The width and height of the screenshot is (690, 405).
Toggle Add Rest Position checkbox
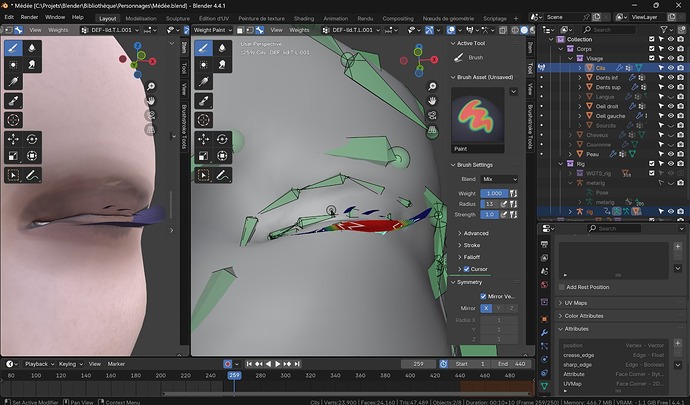[x=562, y=287]
